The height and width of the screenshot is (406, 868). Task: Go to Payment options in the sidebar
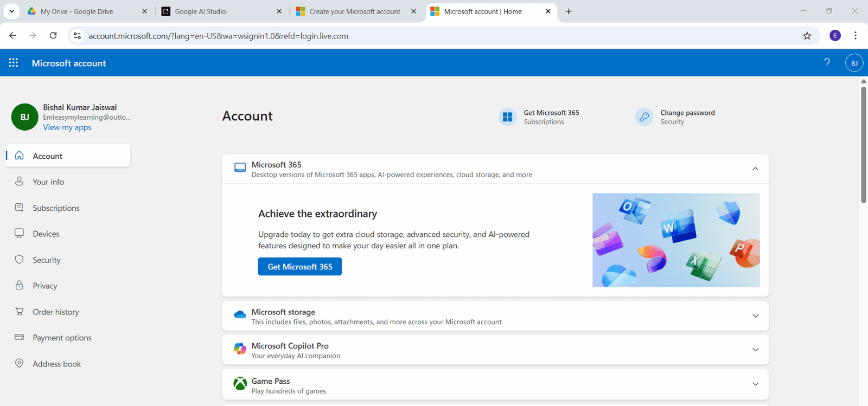point(62,338)
